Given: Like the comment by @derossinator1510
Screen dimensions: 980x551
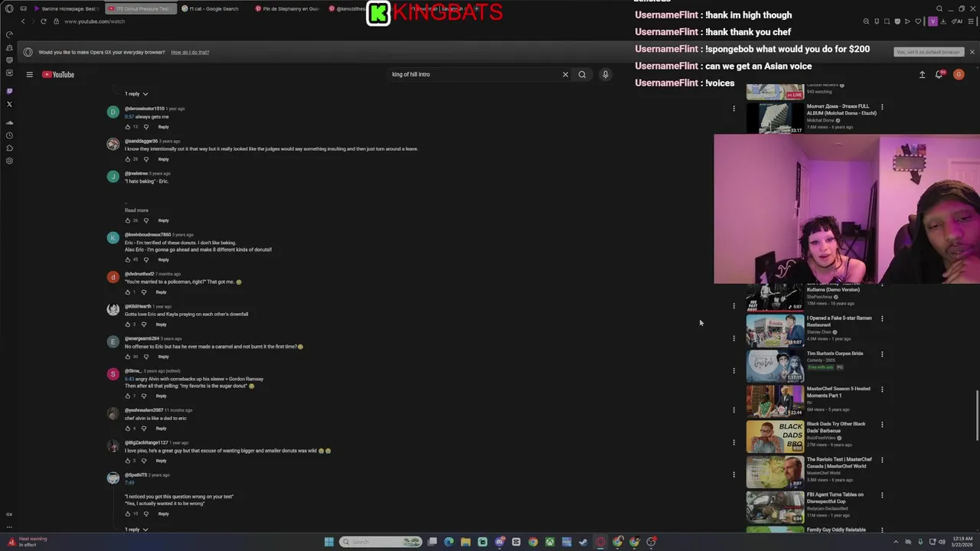Looking at the screenshot, I should [128, 127].
